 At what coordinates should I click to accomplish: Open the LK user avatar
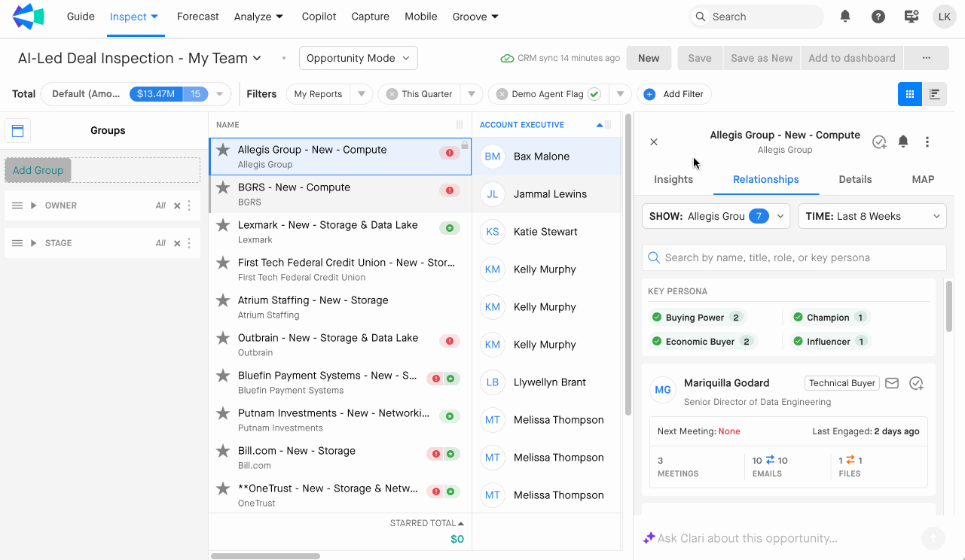945,17
